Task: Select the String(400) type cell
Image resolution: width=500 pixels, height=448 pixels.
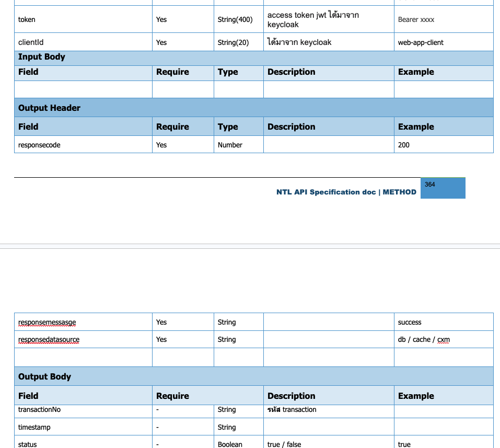Action: pos(235,19)
